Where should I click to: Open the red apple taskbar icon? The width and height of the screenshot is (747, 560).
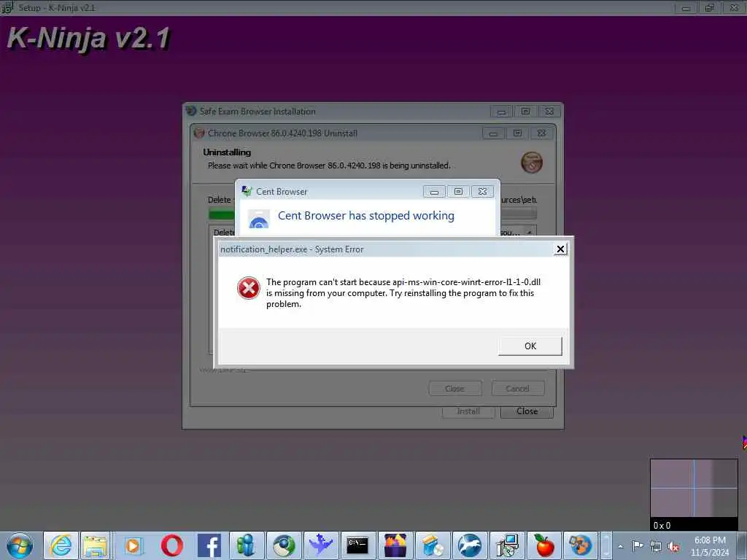click(544, 545)
